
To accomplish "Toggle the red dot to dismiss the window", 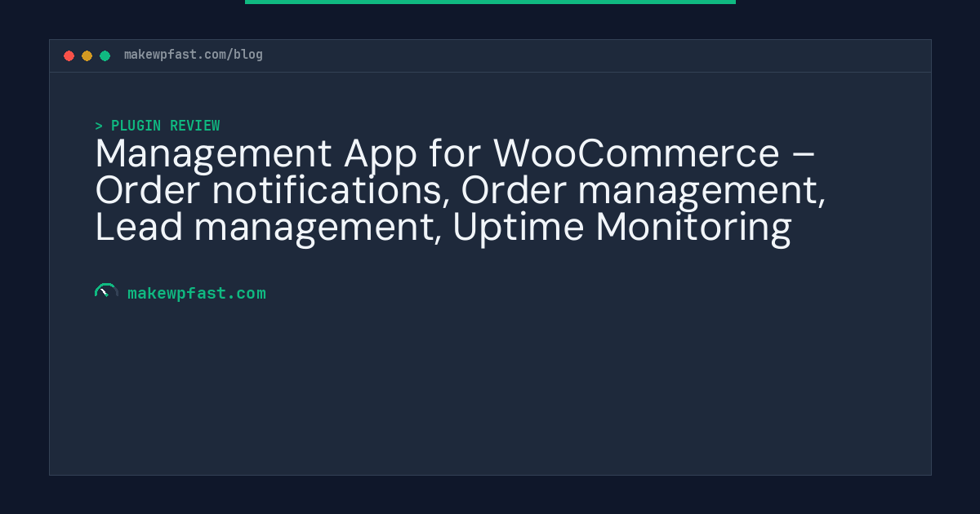I will click(x=69, y=55).
